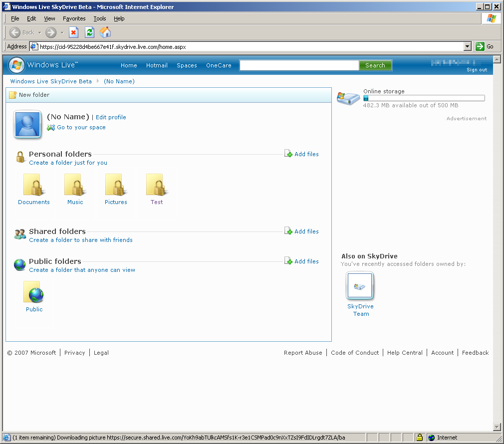Open the SkyDrive Team thumbnail
Image resolution: width=504 pixels, height=444 pixels.
(x=360, y=286)
